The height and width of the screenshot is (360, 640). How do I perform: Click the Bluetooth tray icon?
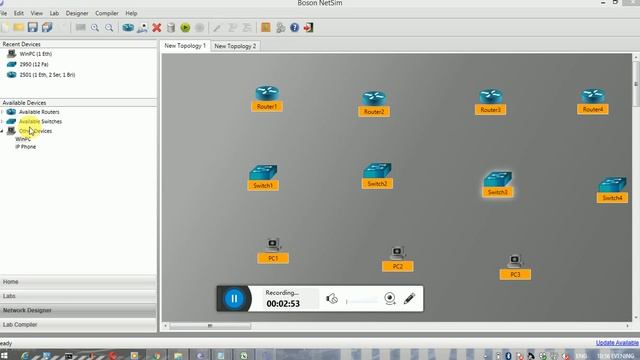(x=508, y=356)
